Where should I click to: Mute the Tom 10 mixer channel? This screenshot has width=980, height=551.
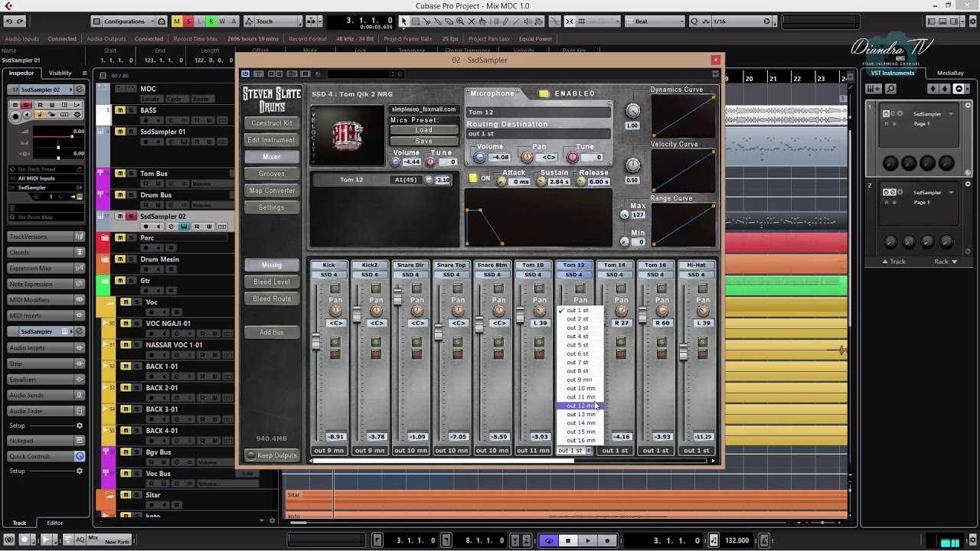[539, 354]
